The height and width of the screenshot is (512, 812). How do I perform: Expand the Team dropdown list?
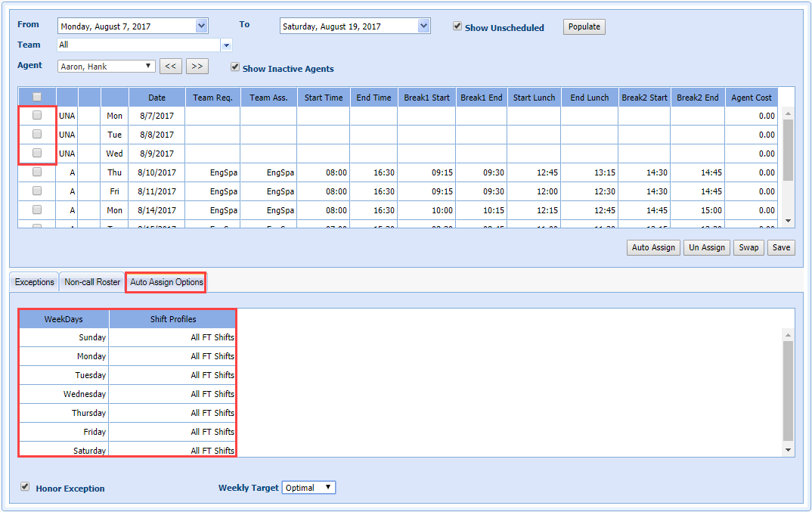(x=226, y=45)
